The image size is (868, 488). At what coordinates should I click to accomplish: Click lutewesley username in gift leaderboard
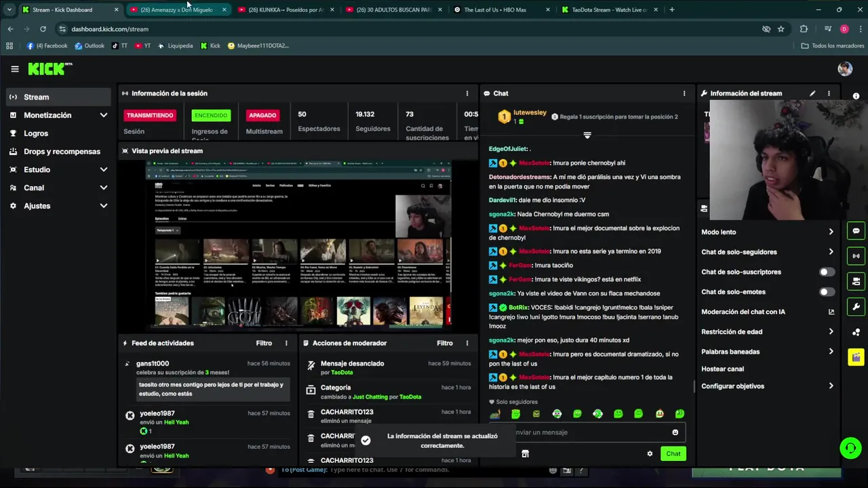click(x=530, y=113)
